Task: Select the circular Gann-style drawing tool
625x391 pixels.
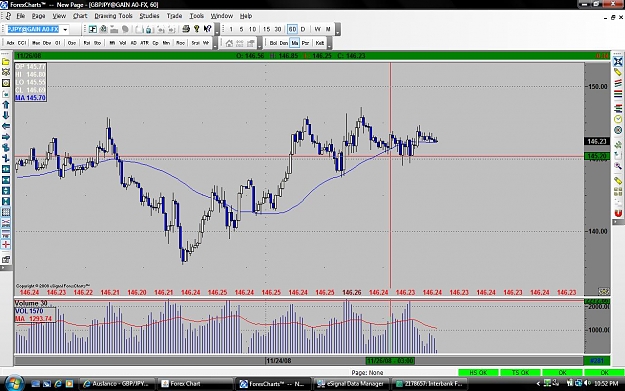Action: tap(618, 130)
